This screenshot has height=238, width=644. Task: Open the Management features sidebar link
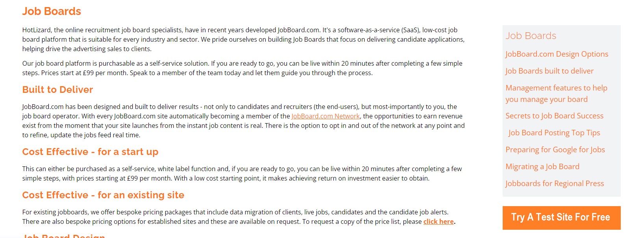pos(556,94)
